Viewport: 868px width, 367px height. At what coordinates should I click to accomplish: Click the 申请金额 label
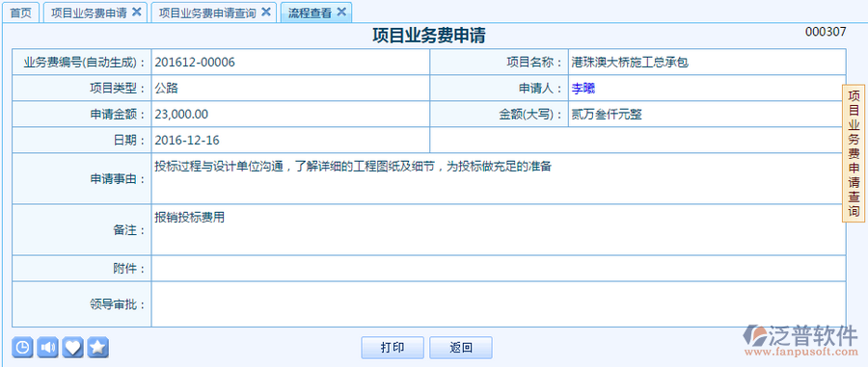point(119,115)
